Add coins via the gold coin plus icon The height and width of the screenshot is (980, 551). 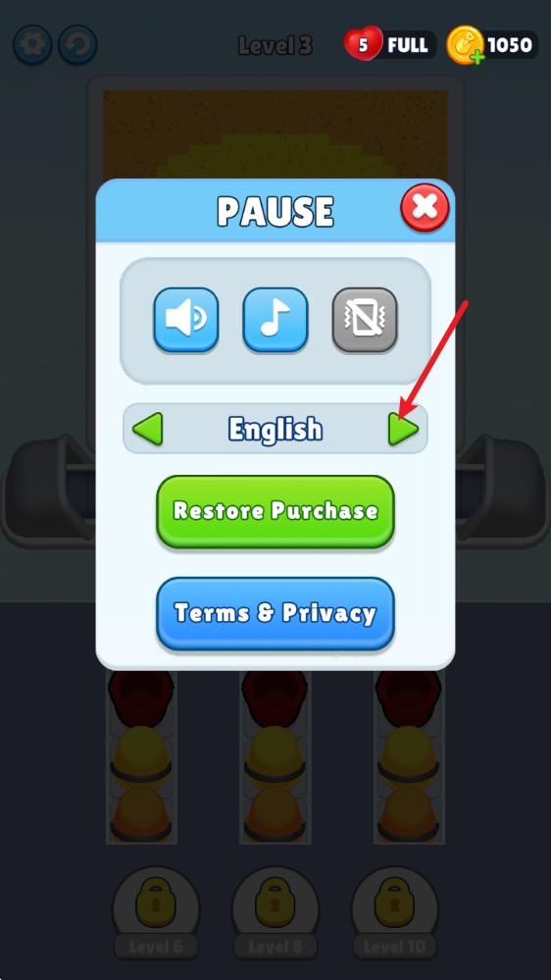pos(466,45)
